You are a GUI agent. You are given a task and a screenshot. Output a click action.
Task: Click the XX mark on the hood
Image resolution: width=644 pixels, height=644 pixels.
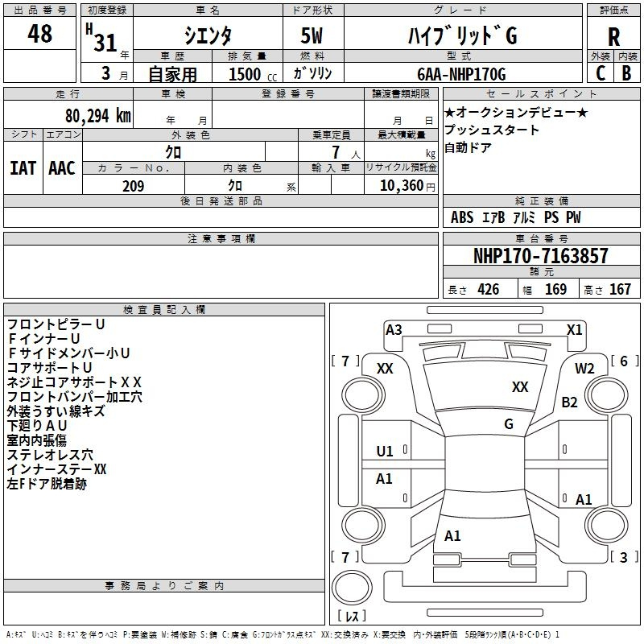[x=520, y=387]
